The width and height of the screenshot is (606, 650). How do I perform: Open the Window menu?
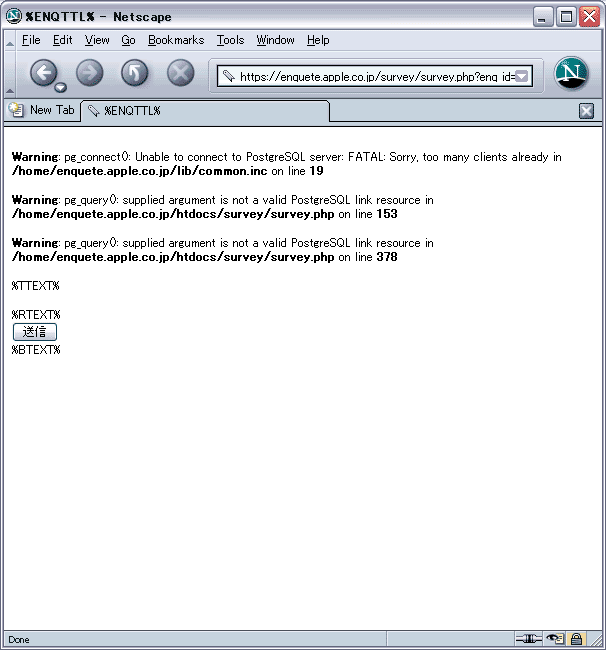tap(275, 40)
